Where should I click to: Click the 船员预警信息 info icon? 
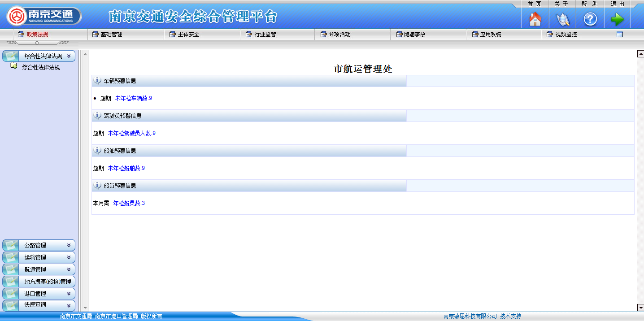[97, 186]
